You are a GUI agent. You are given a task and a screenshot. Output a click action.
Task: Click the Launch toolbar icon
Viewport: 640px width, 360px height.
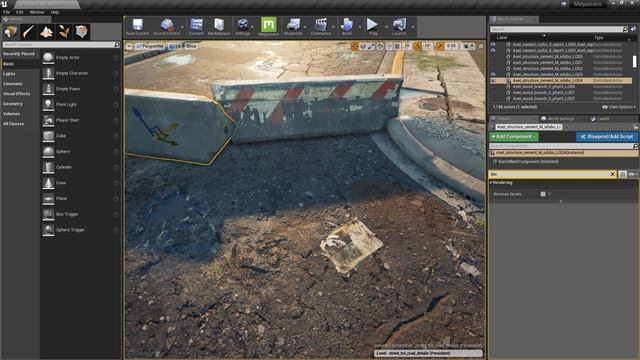coord(399,25)
